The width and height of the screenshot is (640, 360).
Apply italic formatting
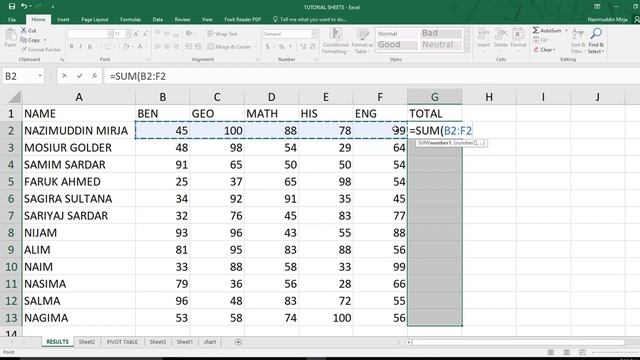tap(81, 47)
